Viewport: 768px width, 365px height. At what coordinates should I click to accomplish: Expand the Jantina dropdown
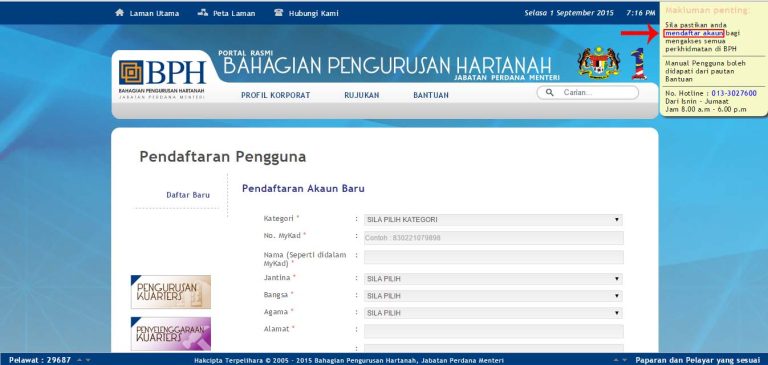pos(493,279)
